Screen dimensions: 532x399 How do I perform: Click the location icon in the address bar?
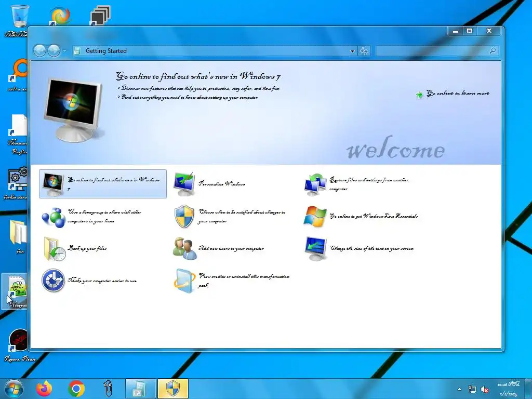tap(77, 51)
